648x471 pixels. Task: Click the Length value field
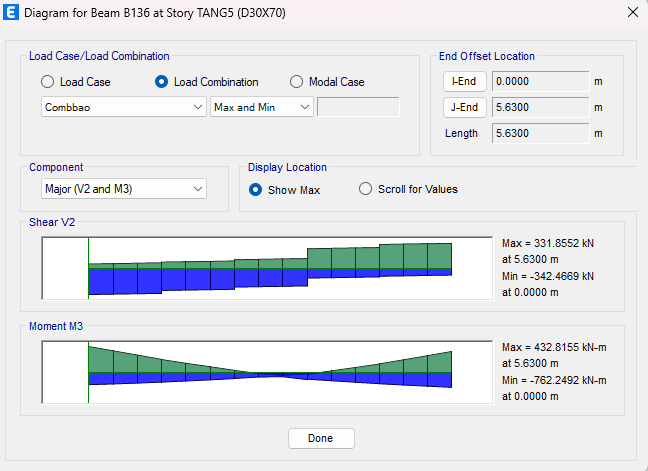(x=539, y=133)
